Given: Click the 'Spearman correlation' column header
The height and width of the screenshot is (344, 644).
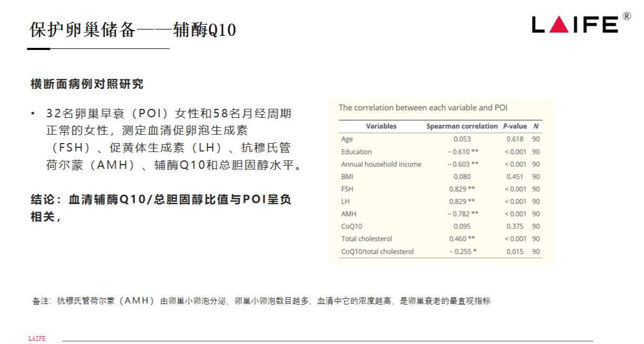Looking at the screenshot, I should coord(462,126).
